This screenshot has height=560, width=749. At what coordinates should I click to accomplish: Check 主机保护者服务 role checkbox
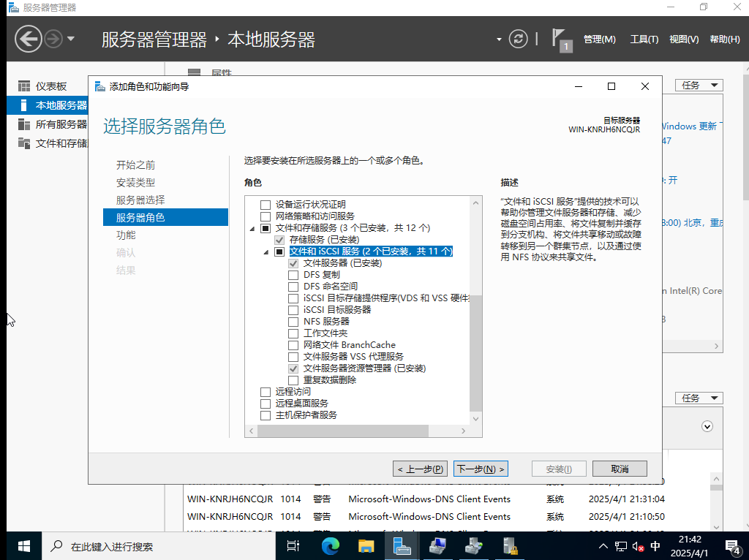click(266, 415)
